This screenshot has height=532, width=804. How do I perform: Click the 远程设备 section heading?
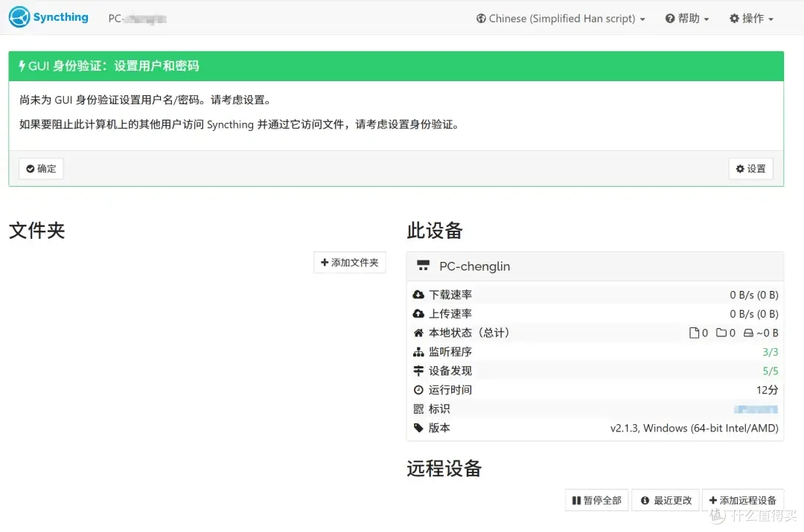444,469
